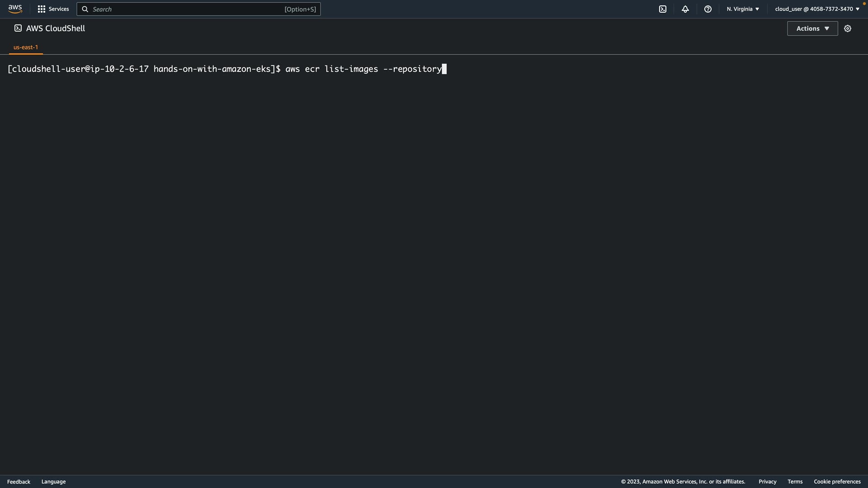The image size is (868, 488).
Task: Click the CloudShell icon beside page title
Action: (18, 28)
